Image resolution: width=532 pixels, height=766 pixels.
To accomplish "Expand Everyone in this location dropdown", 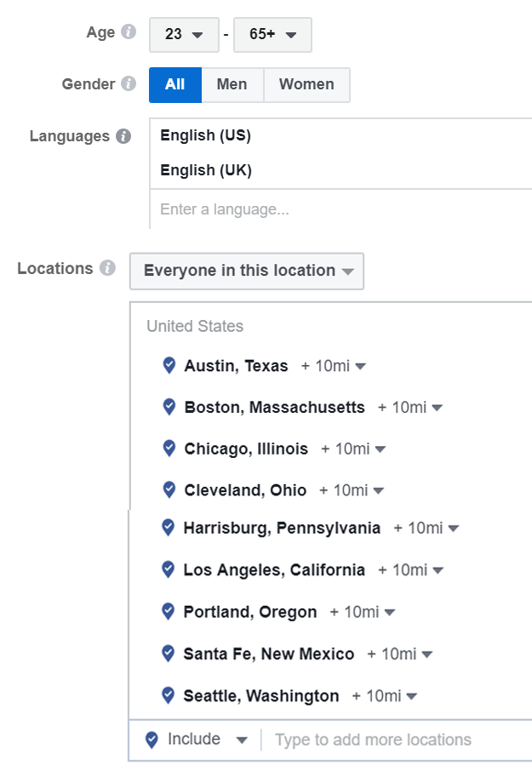I will tap(247, 272).
